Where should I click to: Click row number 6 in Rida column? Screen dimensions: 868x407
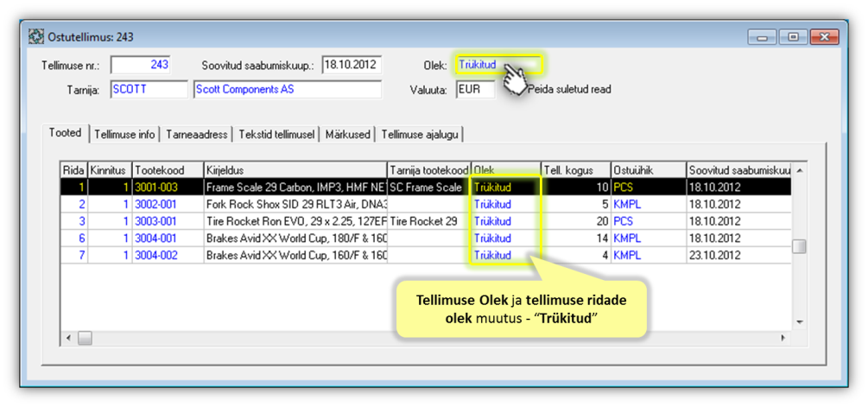(x=73, y=238)
